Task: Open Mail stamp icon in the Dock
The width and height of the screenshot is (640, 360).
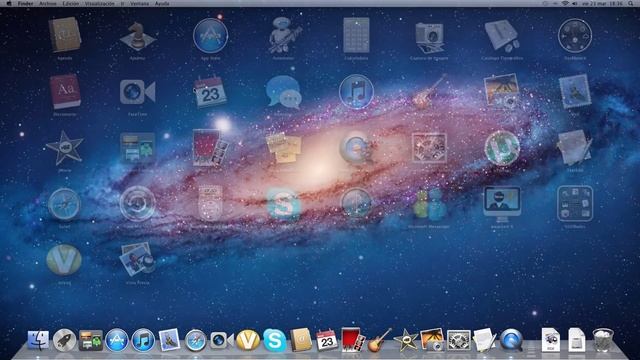Action: 169,340
